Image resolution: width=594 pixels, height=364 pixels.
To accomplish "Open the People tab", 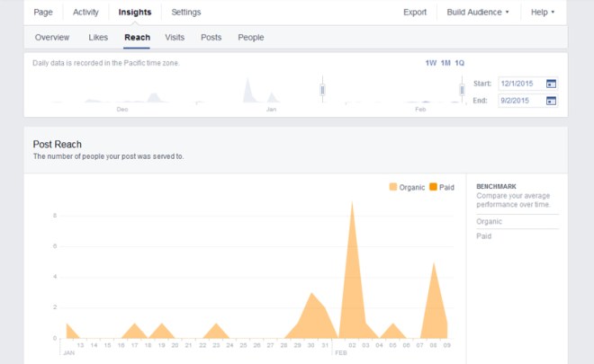I will point(251,38).
